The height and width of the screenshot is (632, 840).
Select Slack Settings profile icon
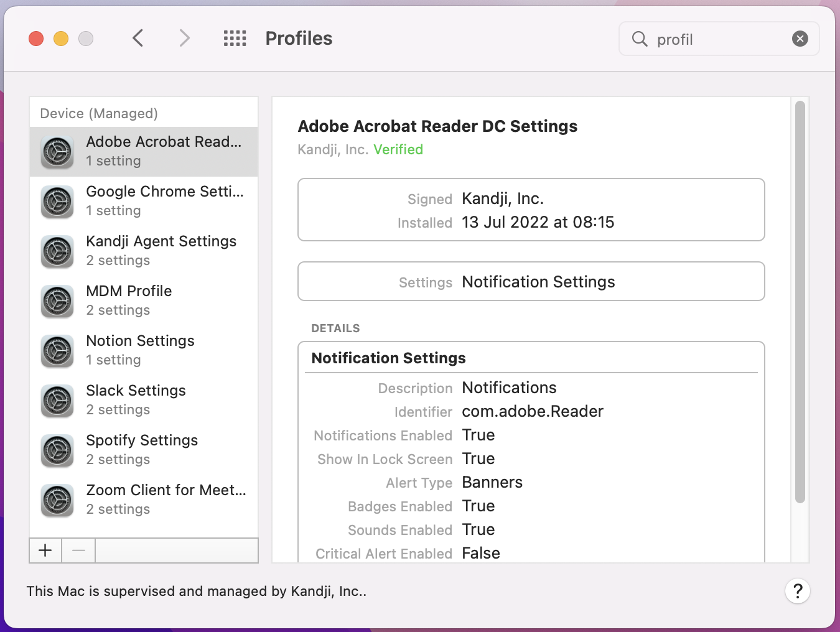click(57, 401)
